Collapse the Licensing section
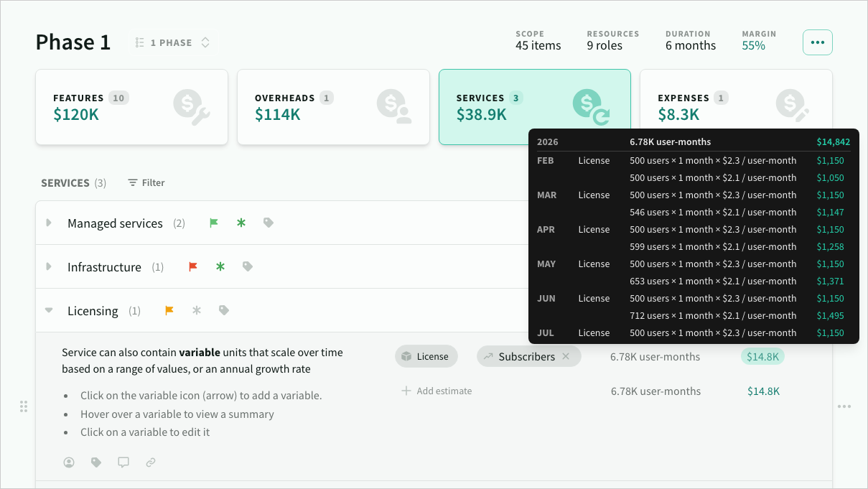 pos(48,310)
